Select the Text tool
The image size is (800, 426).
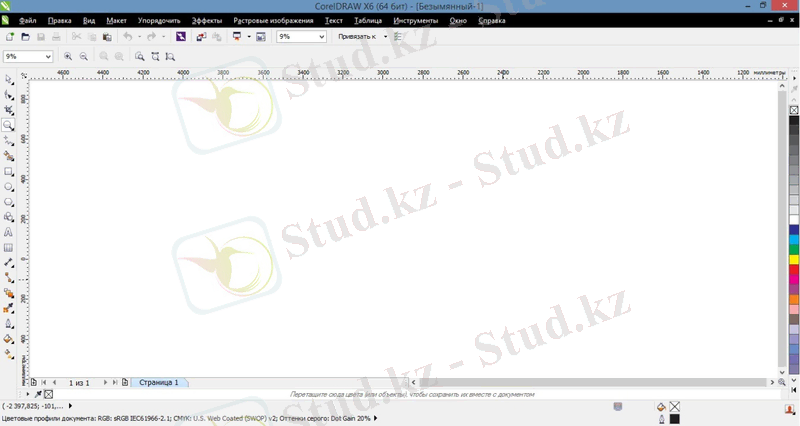[8, 232]
